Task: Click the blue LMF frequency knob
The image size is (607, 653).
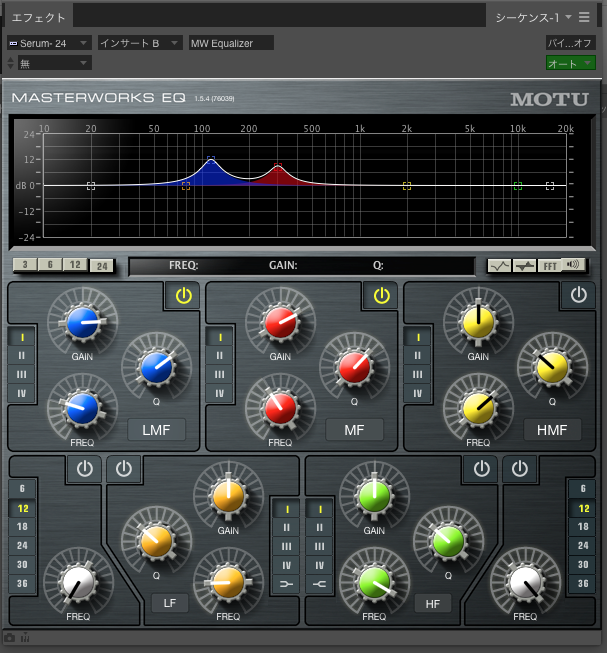Action: tap(82, 409)
